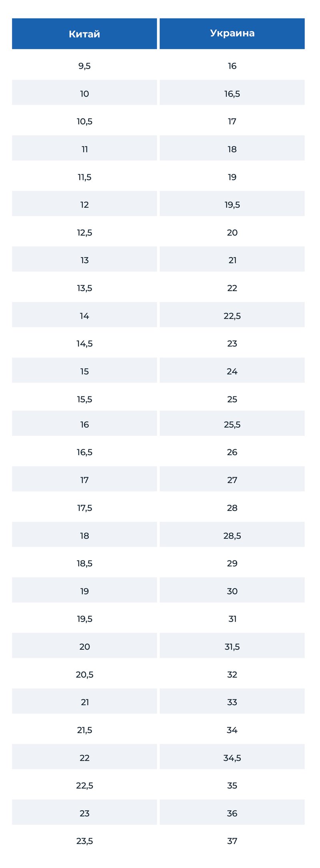Screen dimensions: 320x868
Task: Select the 25,5 cell in Украина column
Action: (232, 424)
